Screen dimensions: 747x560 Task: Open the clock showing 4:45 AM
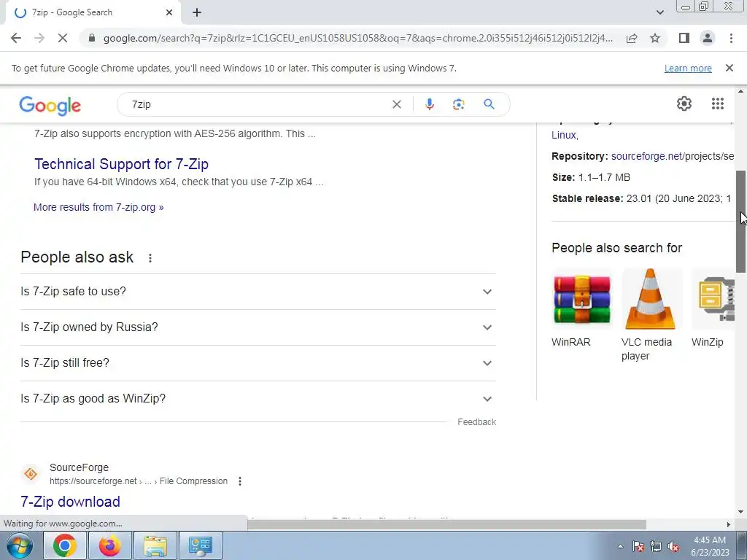coord(710,546)
